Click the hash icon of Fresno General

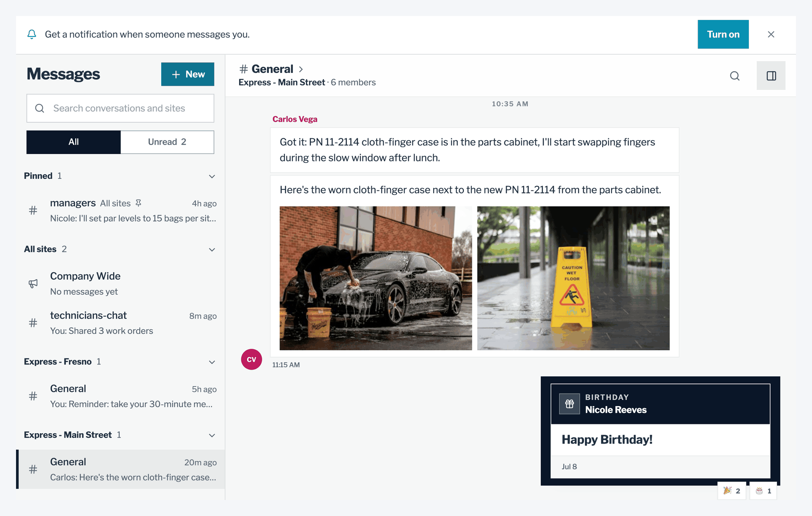tap(33, 396)
